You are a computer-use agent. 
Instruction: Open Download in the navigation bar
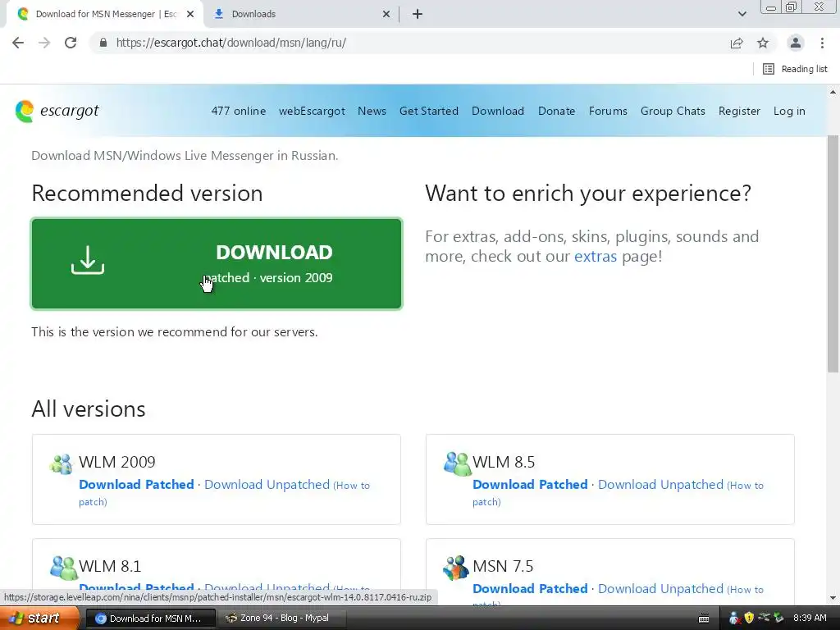[498, 111]
